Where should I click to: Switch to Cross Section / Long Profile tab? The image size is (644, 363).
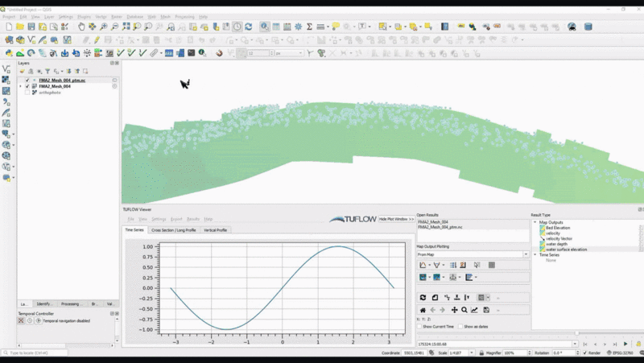pyautogui.click(x=174, y=230)
